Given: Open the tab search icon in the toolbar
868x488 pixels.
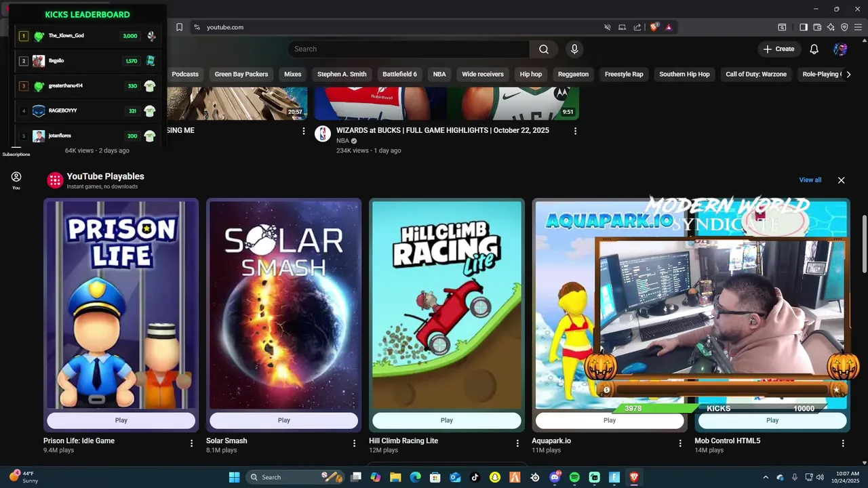Looking at the screenshot, I should [x=782, y=27].
